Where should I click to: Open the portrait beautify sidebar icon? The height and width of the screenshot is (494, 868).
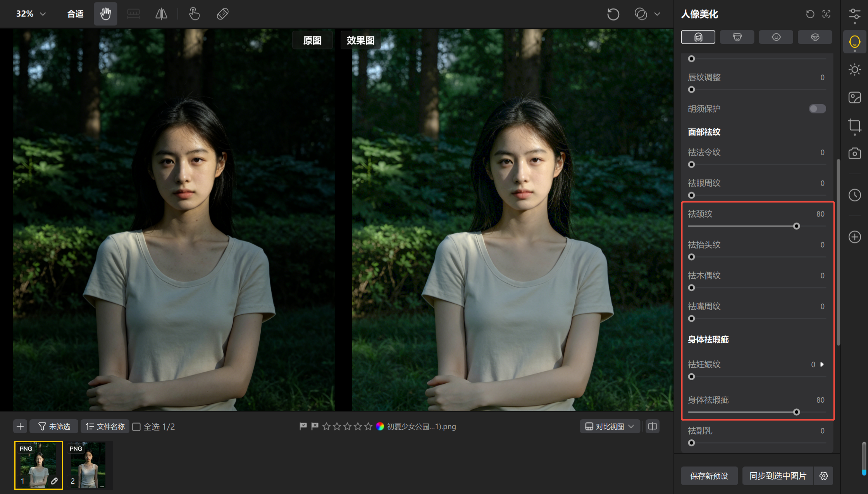tap(854, 42)
